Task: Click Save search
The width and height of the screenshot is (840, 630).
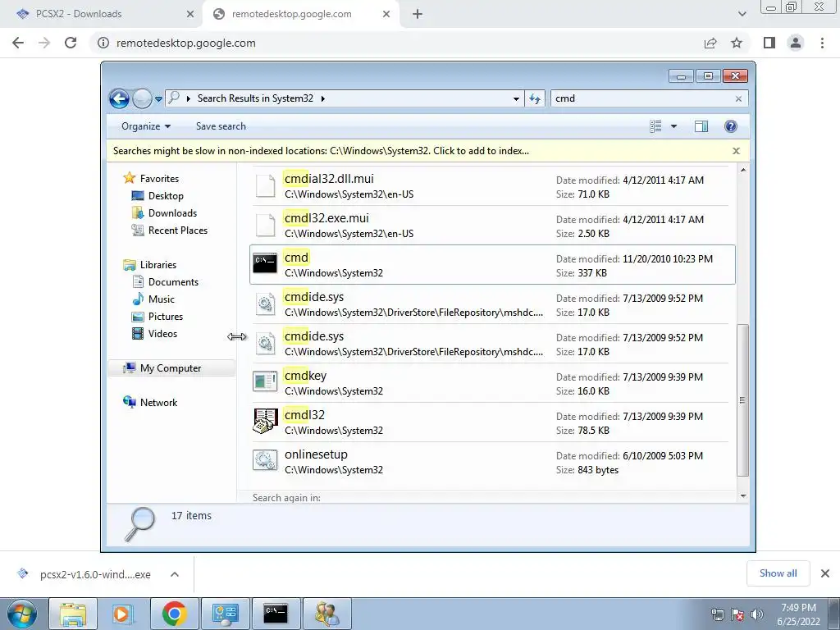Action: click(221, 126)
